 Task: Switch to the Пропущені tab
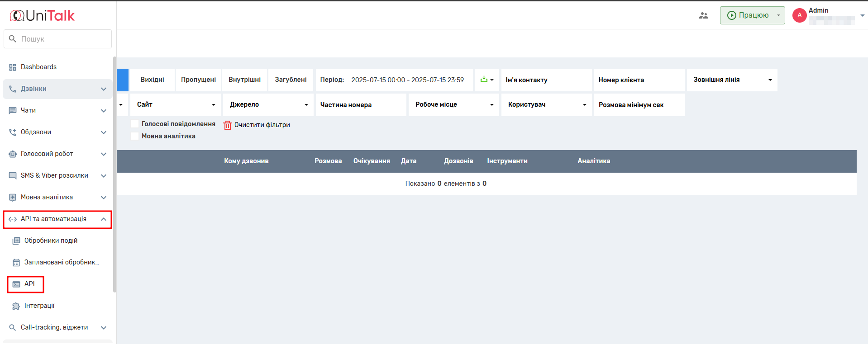[198, 80]
